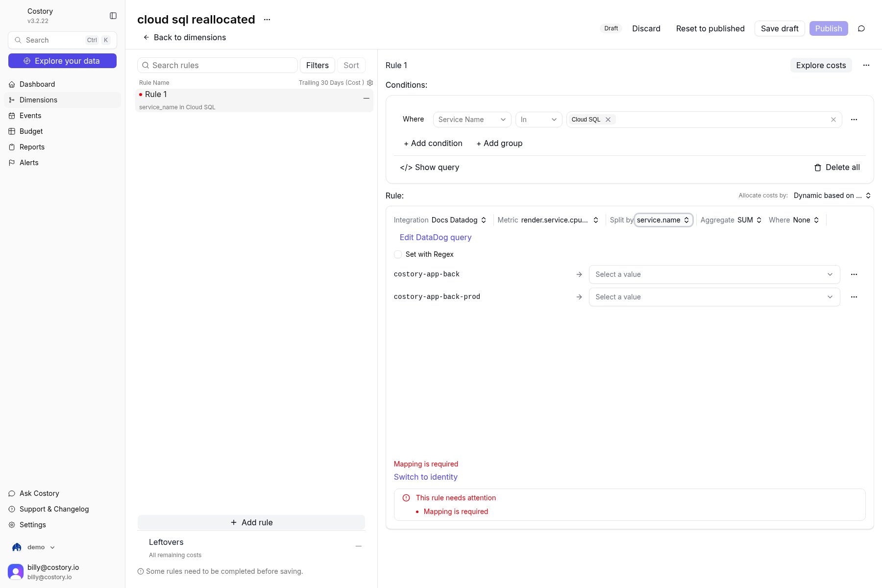Open Metric render.service.cpu selector
882x588 pixels.
point(560,220)
